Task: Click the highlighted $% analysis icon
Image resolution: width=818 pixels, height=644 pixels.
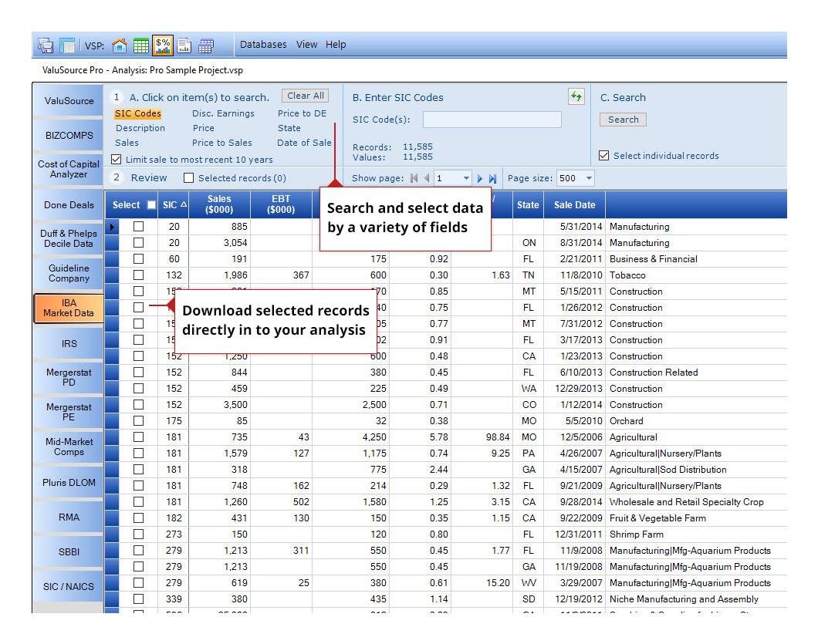Action: (x=163, y=45)
